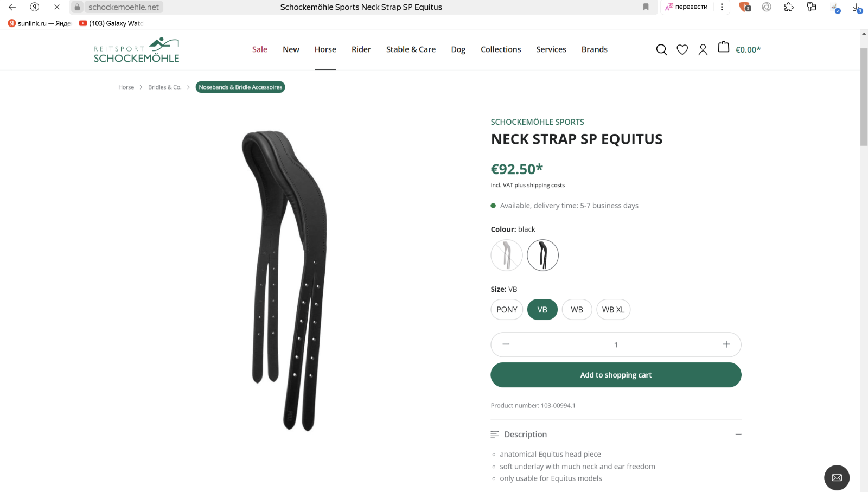Open the Stable & Care menu
This screenshot has width=868, height=492.
click(411, 49)
